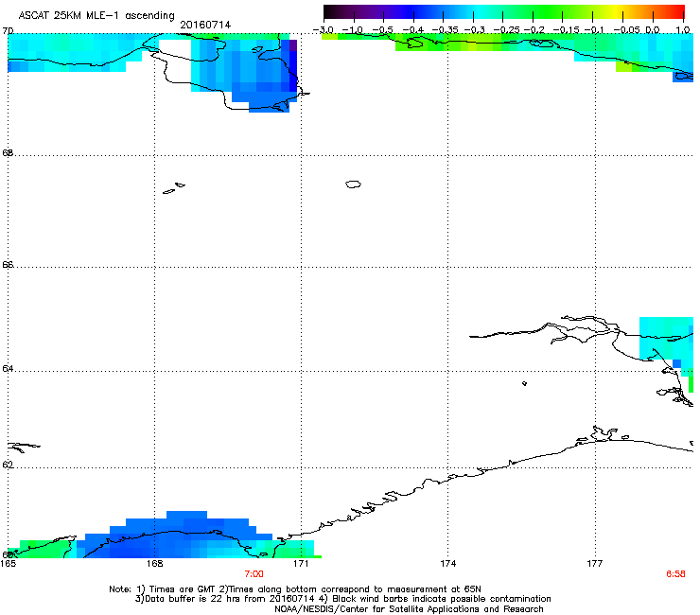Click the red time label 8:58
Image resolution: width=700 pixels, height=615 pixels.
click(675, 574)
